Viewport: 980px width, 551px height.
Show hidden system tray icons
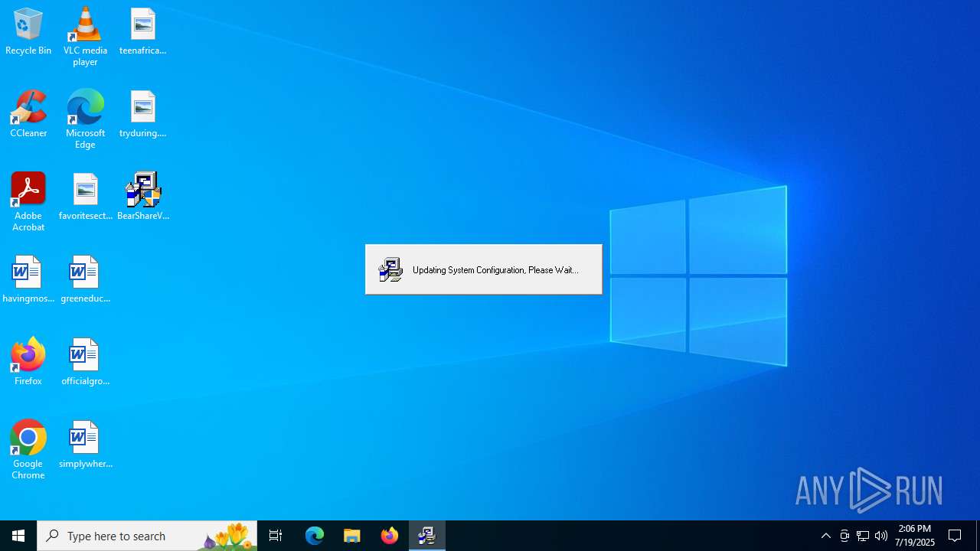tap(826, 536)
